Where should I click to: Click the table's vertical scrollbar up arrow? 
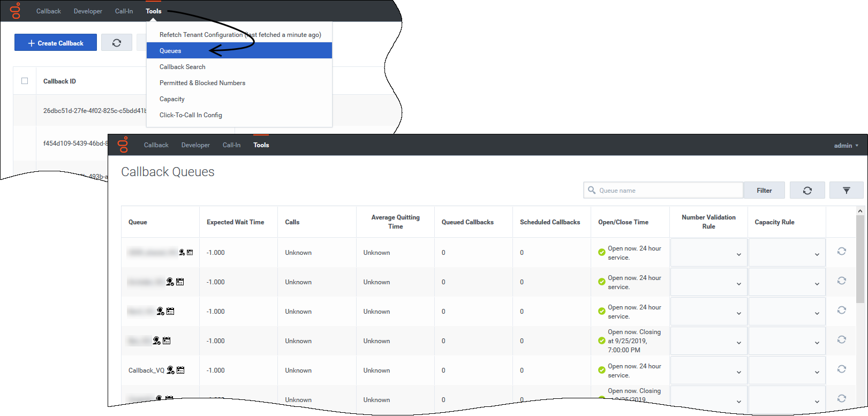[860, 211]
